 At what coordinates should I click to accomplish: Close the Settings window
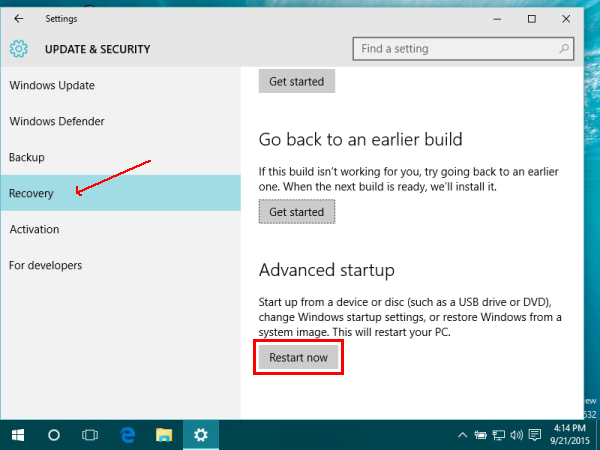point(566,19)
